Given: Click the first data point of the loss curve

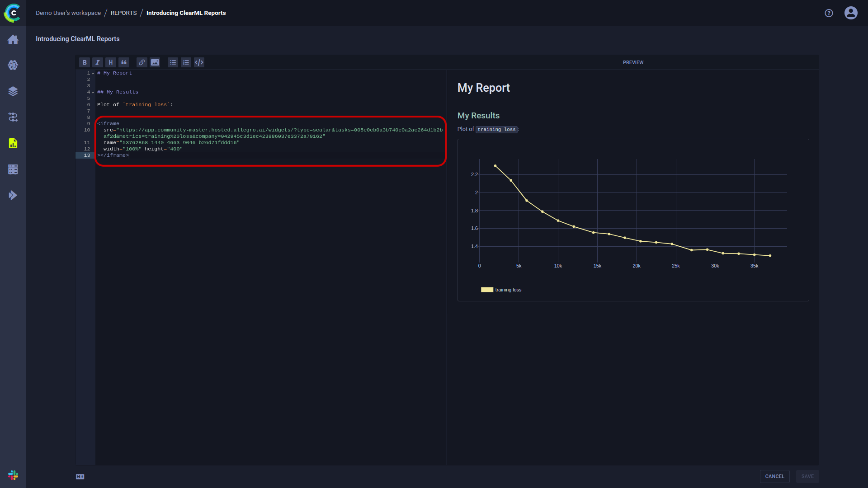Looking at the screenshot, I should point(495,166).
